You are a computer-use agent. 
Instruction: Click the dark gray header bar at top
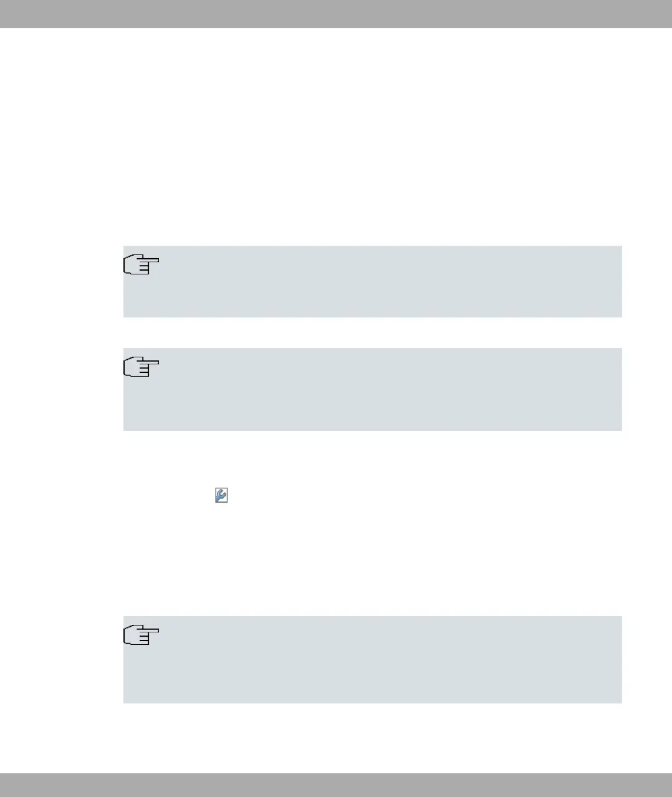pos(336,14)
